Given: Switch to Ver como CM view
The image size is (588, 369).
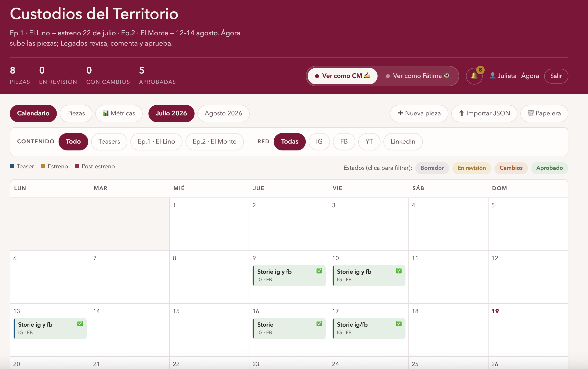Looking at the screenshot, I should [x=343, y=76].
